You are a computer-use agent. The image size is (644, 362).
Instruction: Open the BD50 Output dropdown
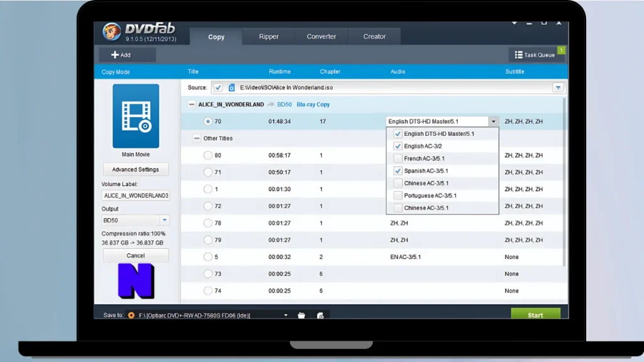pos(164,221)
